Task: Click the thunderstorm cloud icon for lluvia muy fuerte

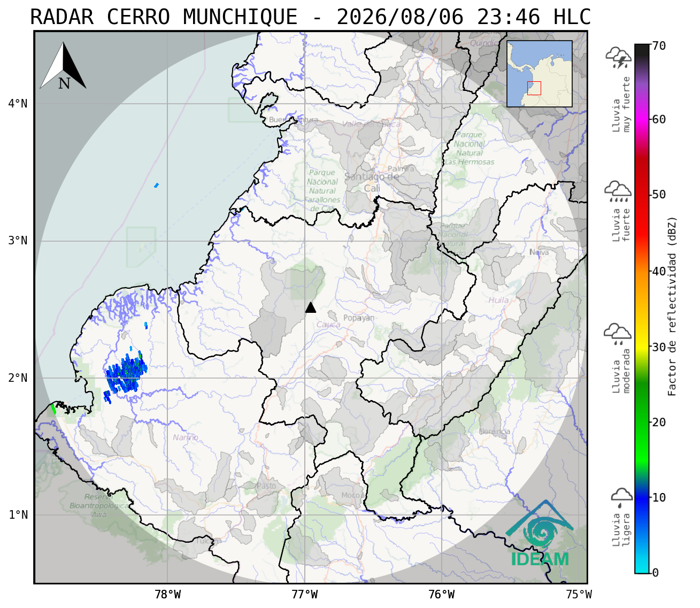Action: click(619, 58)
